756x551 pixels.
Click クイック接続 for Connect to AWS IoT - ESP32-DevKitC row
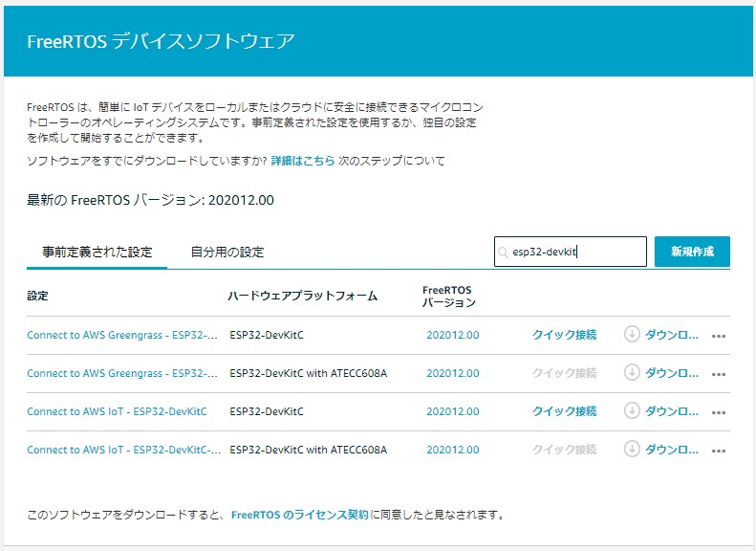(564, 411)
